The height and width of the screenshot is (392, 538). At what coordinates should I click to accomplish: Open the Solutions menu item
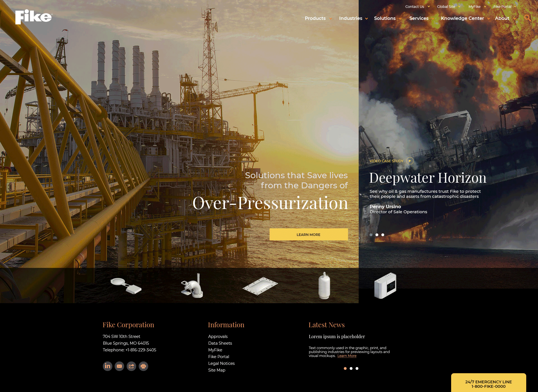pyautogui.click(x=385, y=18)
